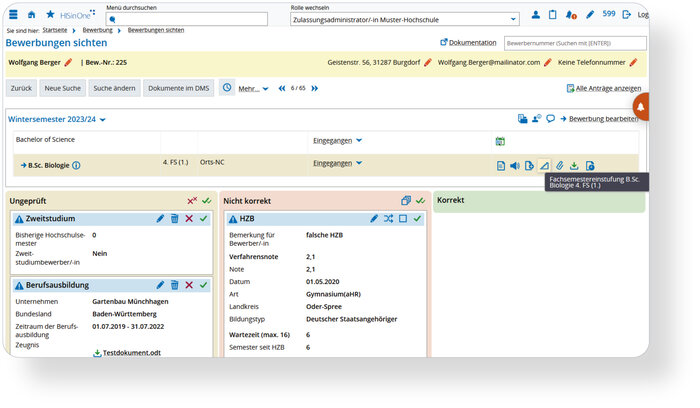
Task: Edit the HZB card
Action: 374,219
